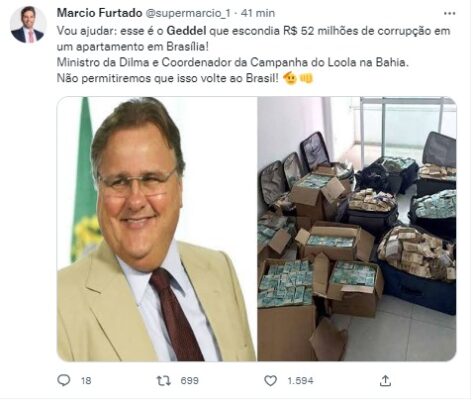Image resolution: width=473 pixels, height=400 pixels.
Task: Click the bold Geddel word in tweet
Action: point(186,31)
